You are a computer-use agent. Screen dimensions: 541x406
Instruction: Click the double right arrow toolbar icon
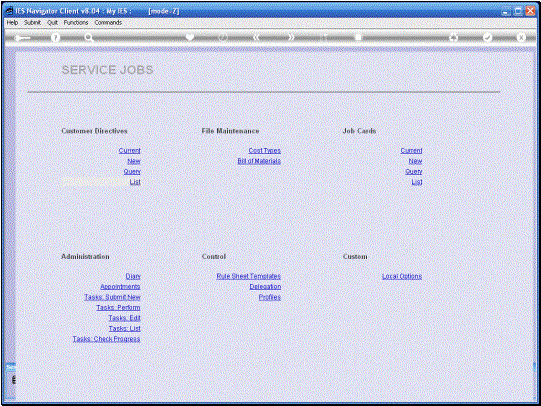pos(291,37)
